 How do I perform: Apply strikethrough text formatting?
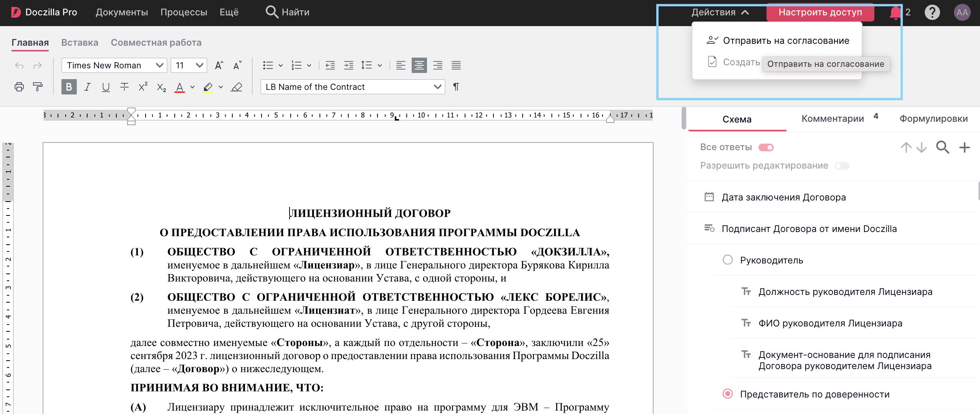tap(124, 87)
